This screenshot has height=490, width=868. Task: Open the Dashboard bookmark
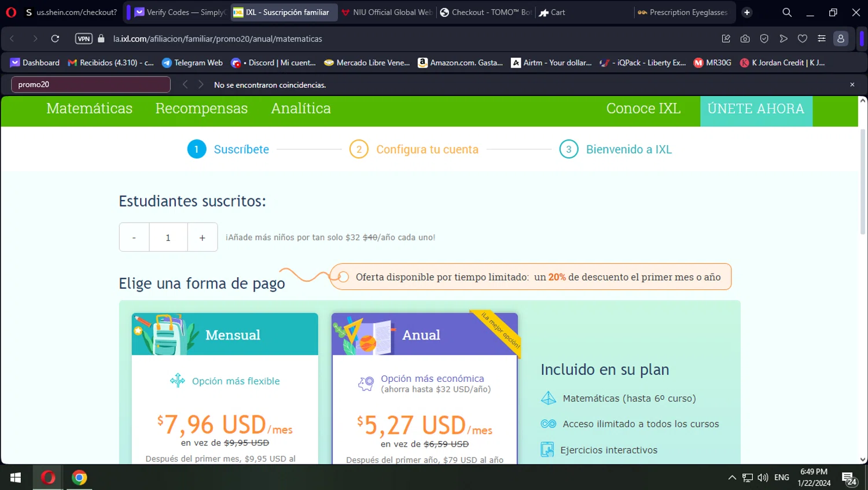click(x=35, y=62)
